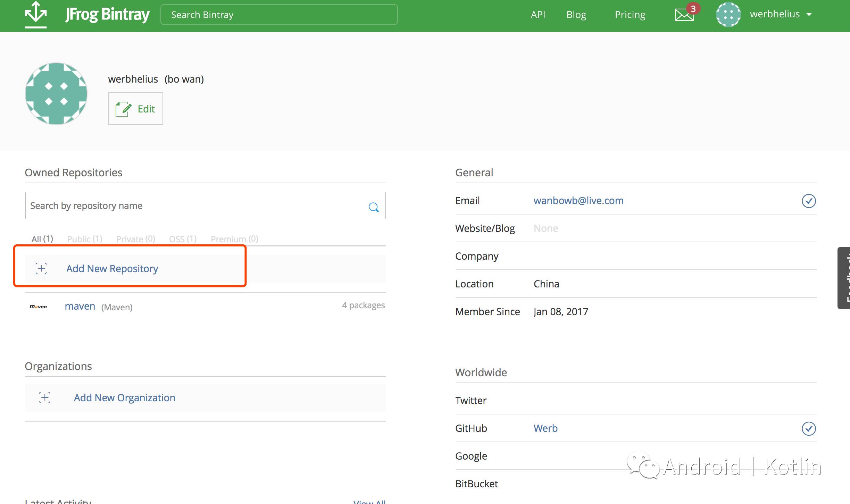Open the Pricing page in header

tap(630, 15)
